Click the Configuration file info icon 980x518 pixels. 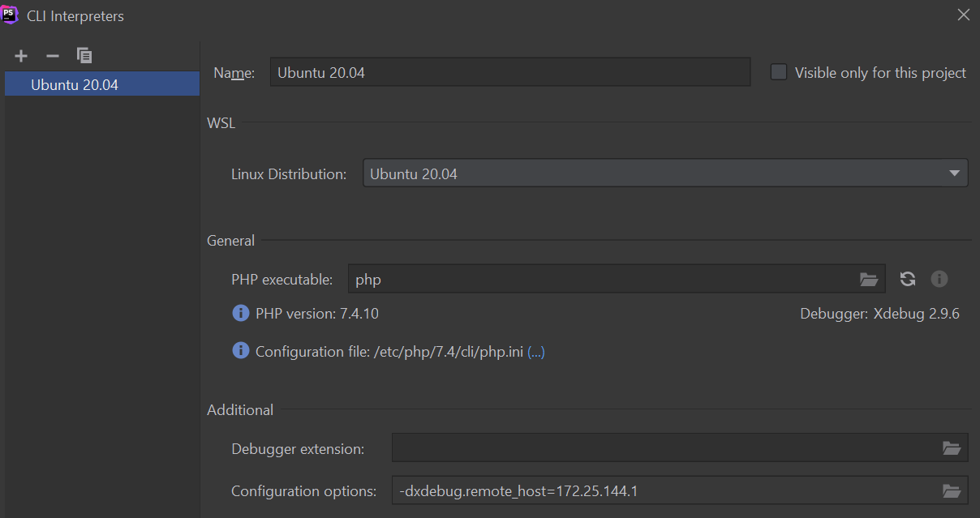pyautogui.click(x=240, y=350)
